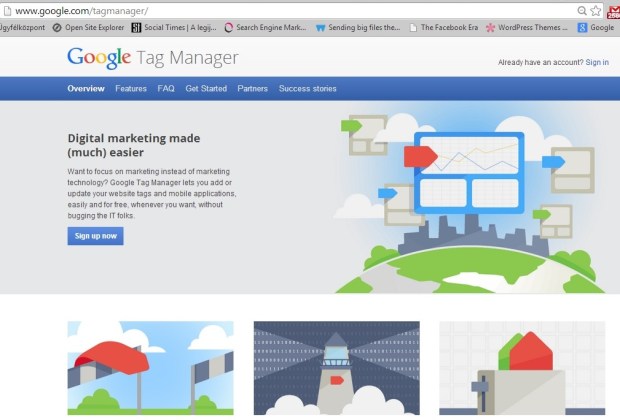
Task: Open the WordPress Themes bookmark
Action: coord(527,28)
